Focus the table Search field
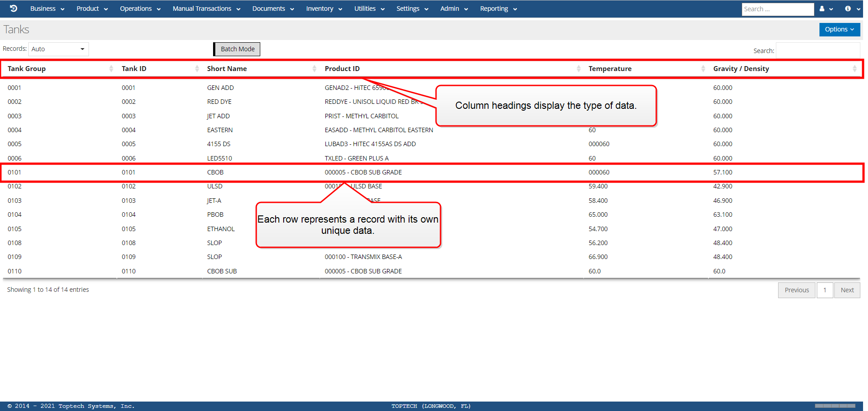 coord(818,50)
